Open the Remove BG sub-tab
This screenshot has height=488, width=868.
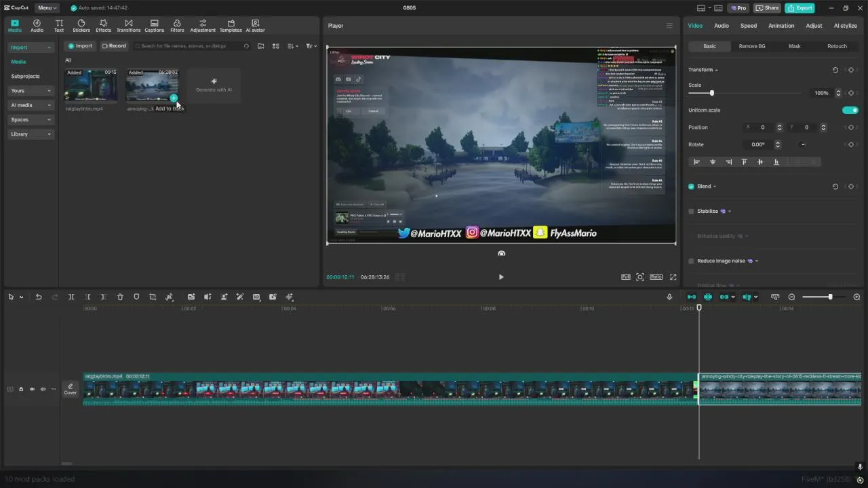pos(752,46)
